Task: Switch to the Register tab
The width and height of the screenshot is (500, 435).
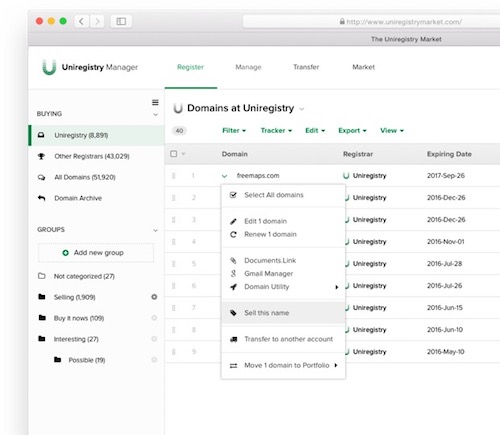Action: click(x=190, y=67)
